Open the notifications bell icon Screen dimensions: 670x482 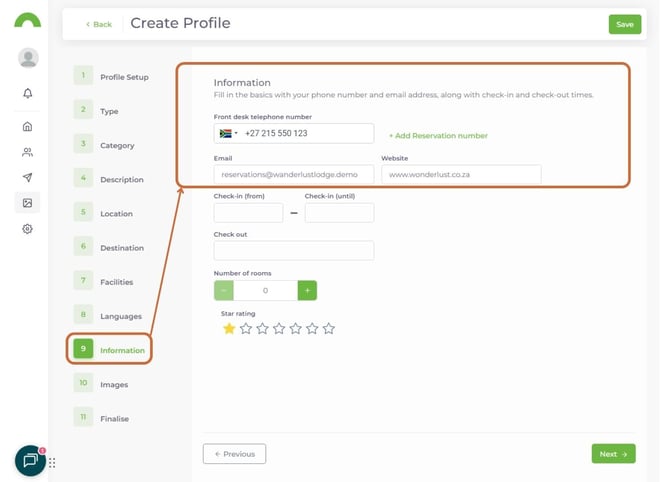pos(27,93)
